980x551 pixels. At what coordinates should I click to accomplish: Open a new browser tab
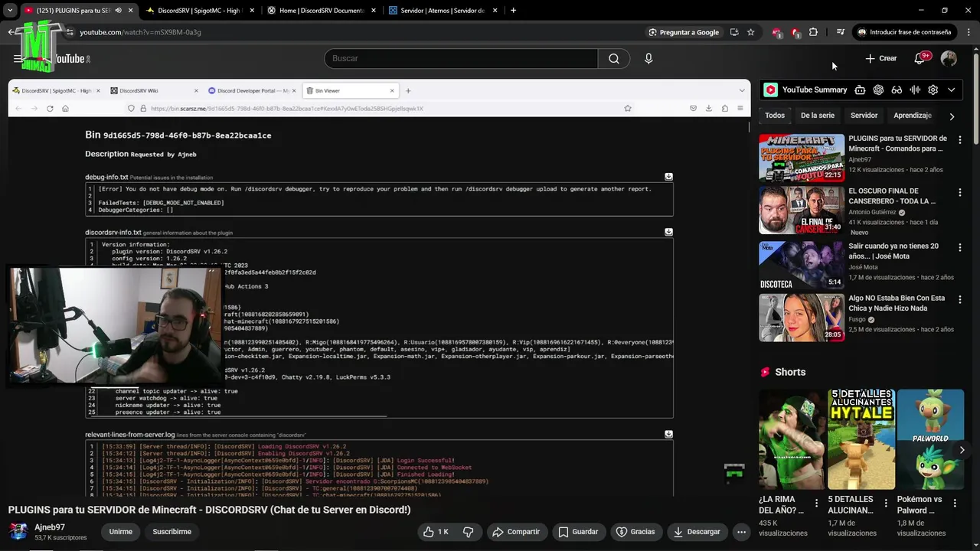(x=513, y=11)
